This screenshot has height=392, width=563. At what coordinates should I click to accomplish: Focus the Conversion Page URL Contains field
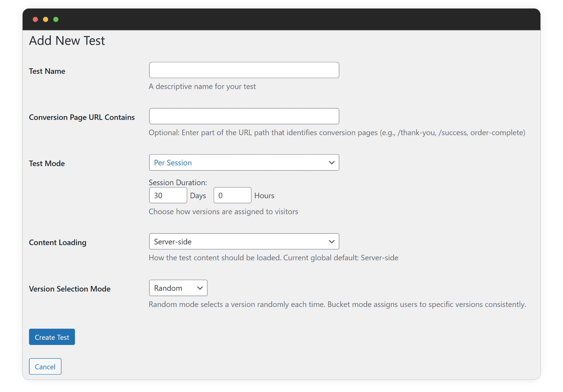pyautogui.click(x=244, y=116)
